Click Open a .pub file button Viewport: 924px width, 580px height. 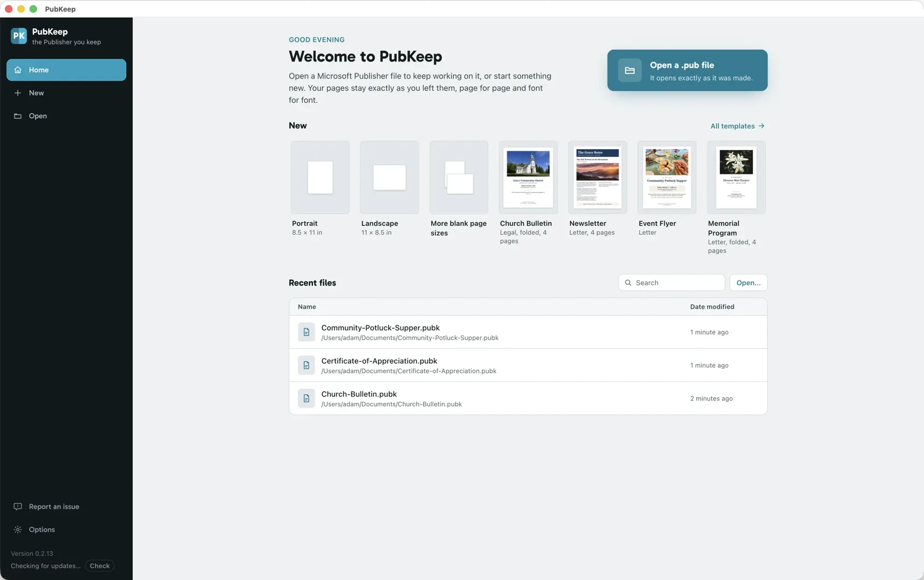pyautogui.click(x=687, y=71)
